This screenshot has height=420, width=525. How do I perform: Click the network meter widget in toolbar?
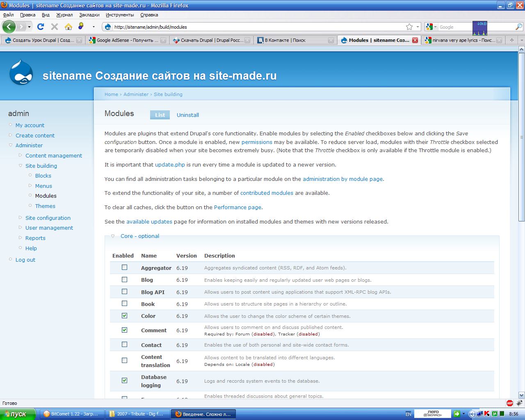tap(480, 28)
